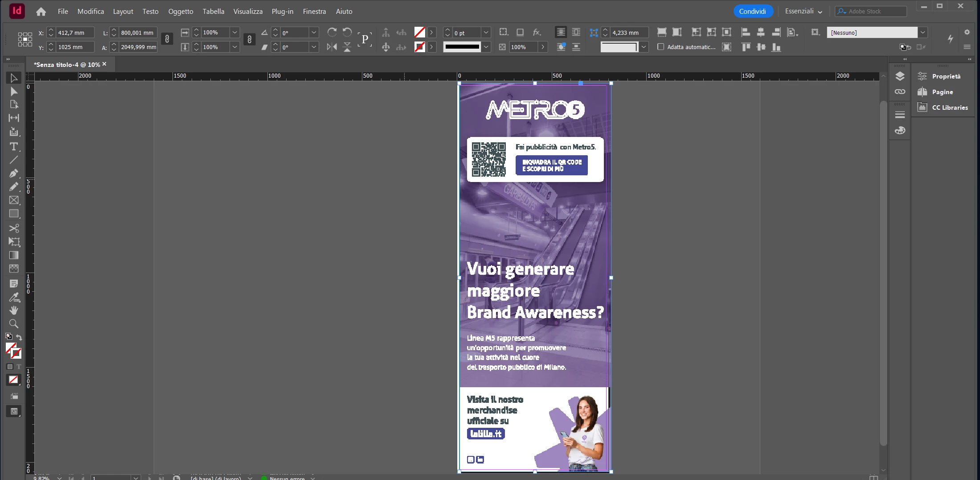This screenshot has width=980, height=480.
Task: Open the Layers panel icon
Action: click(900, 76)
